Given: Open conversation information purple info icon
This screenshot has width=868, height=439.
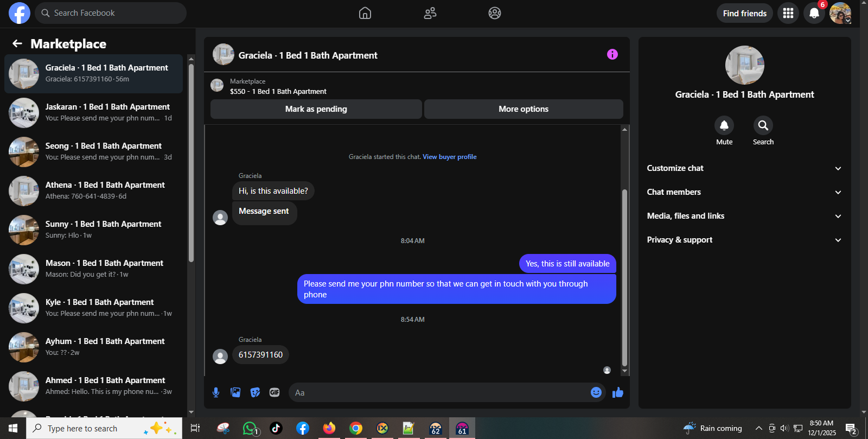Looking at the screenshot, I should (x=612, y=54).
